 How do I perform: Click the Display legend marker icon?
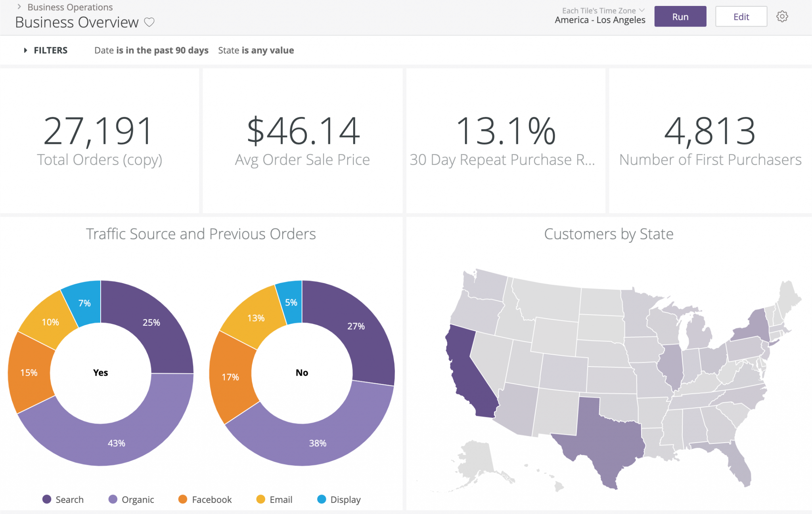click(322, 500)
